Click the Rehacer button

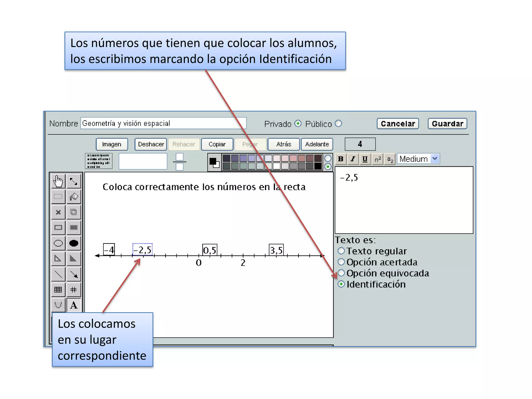pos(184,144)
